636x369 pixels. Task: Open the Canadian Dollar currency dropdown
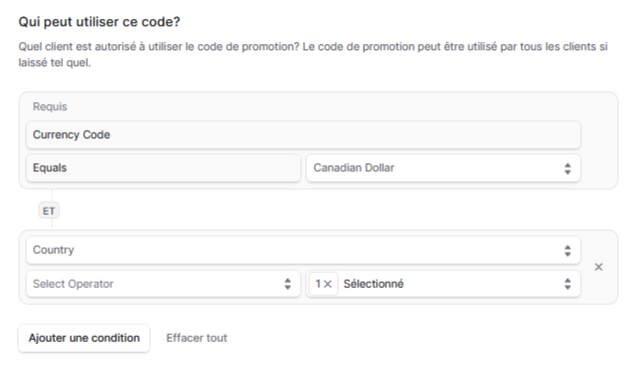pyautogui.click(x=443, y=168)
